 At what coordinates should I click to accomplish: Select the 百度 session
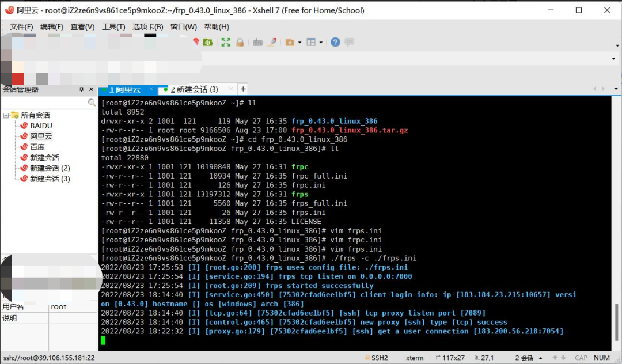pos(37,147)
